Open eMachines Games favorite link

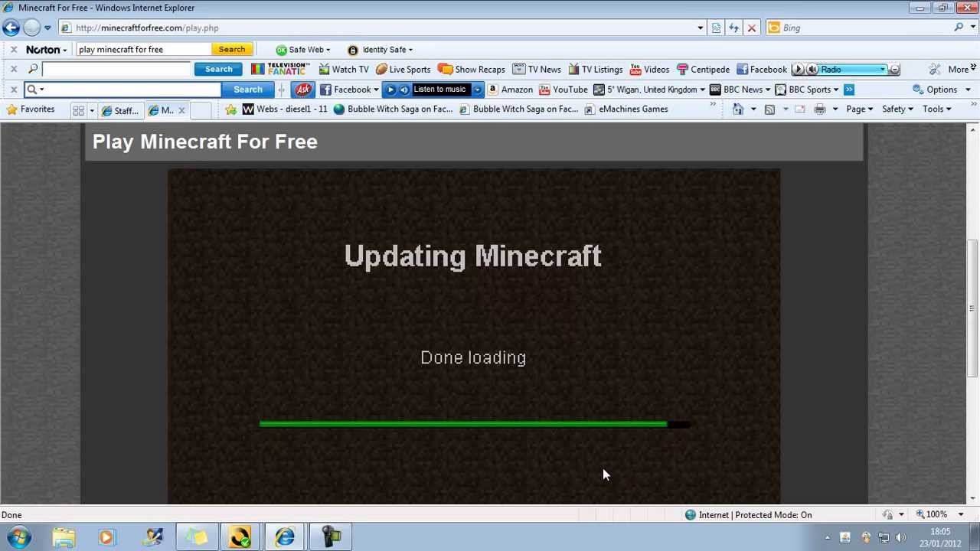pos(626,109)
